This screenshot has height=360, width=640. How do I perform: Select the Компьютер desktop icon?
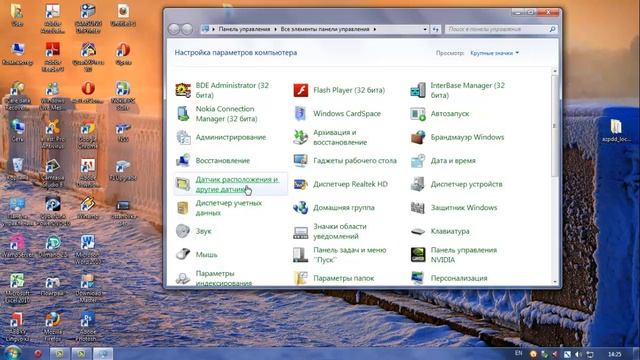point(17,53)
